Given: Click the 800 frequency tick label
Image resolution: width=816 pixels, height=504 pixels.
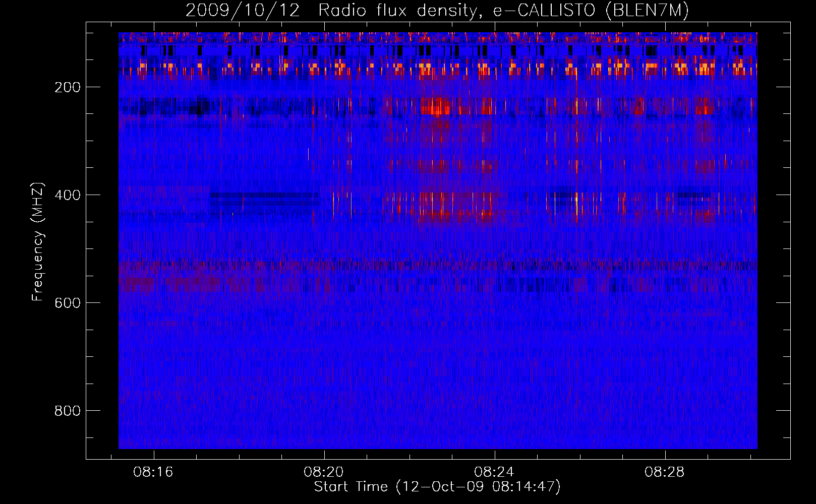Looking at the screenshot, I should point(68,411).
